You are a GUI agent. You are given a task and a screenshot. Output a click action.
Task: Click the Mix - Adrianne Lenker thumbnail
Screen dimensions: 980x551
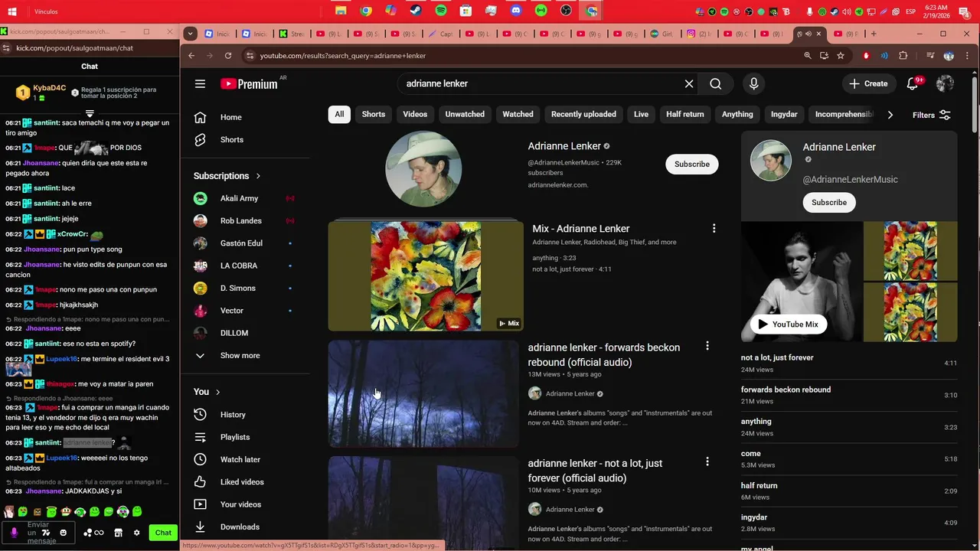pyautogui.click(x=426, y=276)
